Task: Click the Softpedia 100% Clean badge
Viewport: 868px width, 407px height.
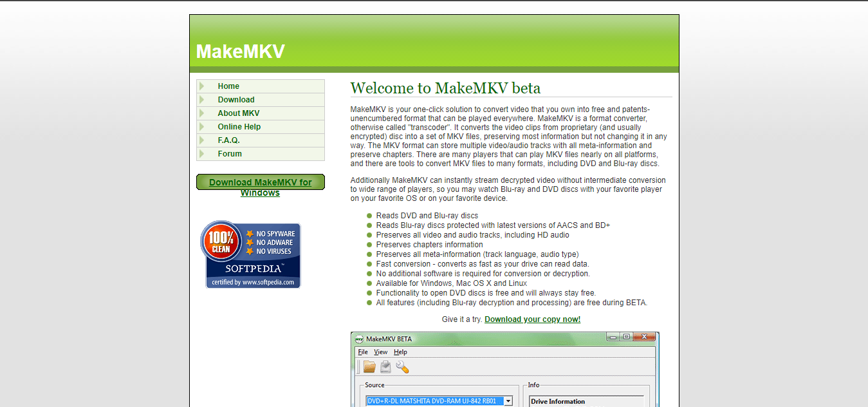Action: coord(252,254)
